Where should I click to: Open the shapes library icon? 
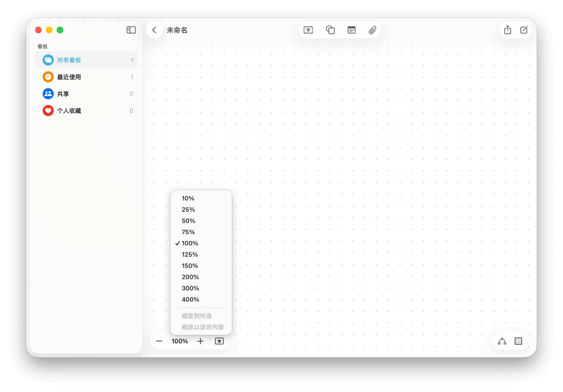pyautogui.click(x=330, y=30)
